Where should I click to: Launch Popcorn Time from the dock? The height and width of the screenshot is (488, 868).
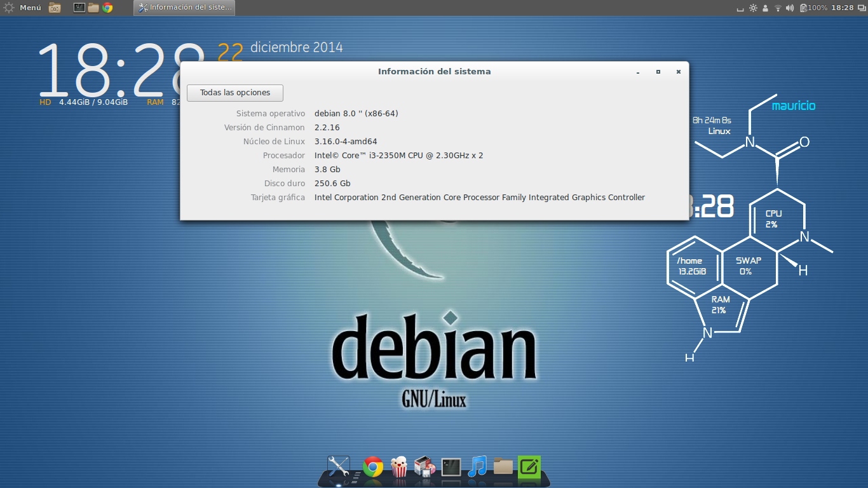pos(400,466)
